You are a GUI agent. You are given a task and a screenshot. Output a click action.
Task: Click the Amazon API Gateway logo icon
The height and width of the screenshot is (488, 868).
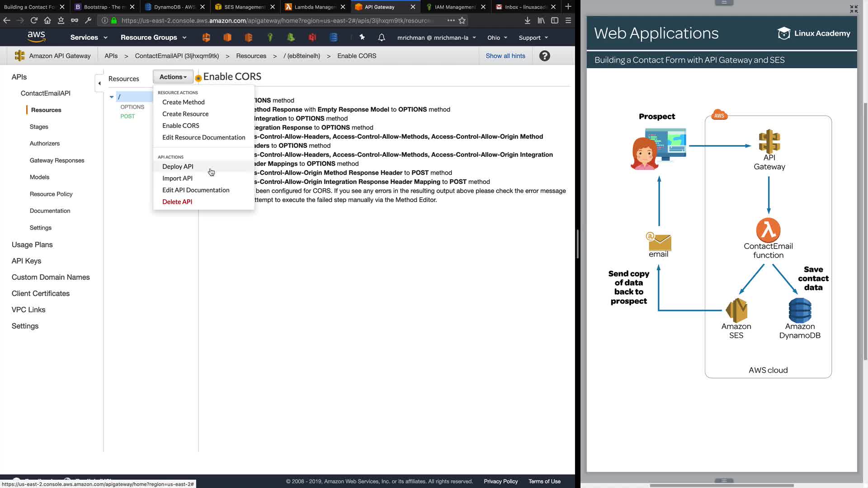[x=19, y=56]
